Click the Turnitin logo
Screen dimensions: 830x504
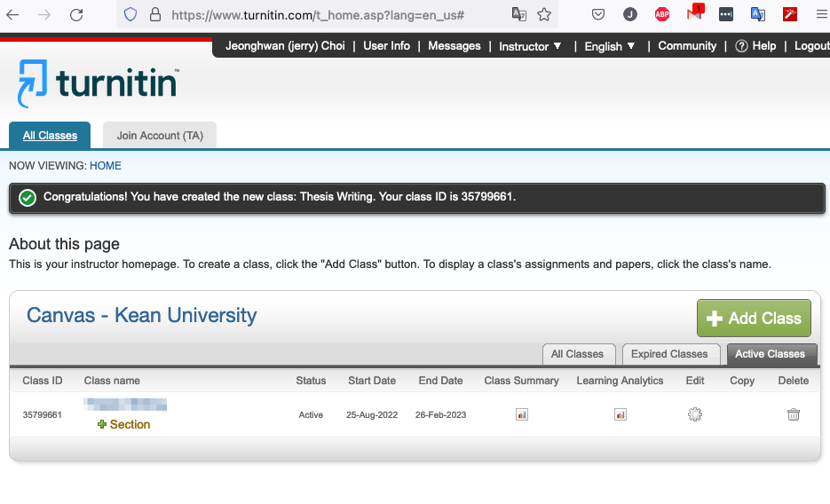click(x=99, y=83)
